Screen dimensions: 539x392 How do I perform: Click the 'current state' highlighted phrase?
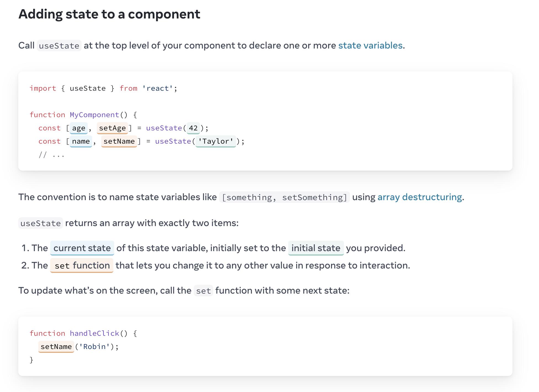tap(82, 248)
